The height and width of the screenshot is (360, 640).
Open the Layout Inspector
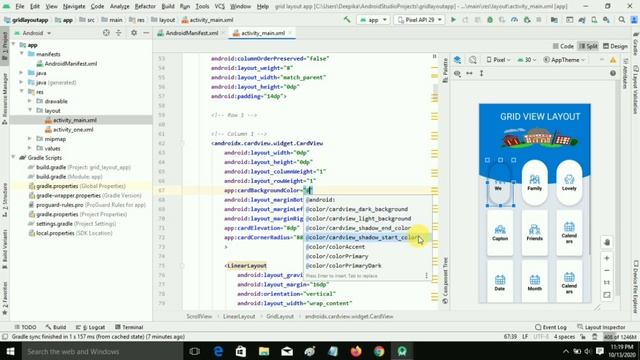coord(601,327)
